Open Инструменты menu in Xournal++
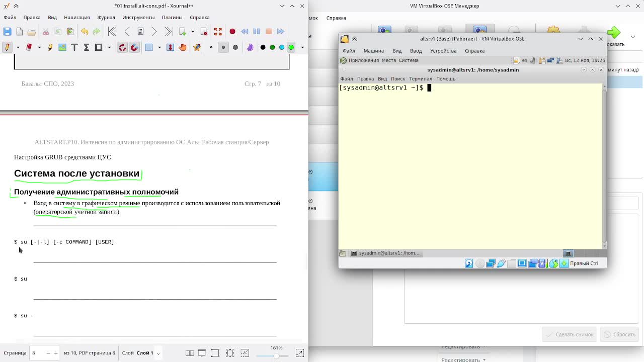Image resolution: width=644 pixels, height=362 pixels. 138,18
